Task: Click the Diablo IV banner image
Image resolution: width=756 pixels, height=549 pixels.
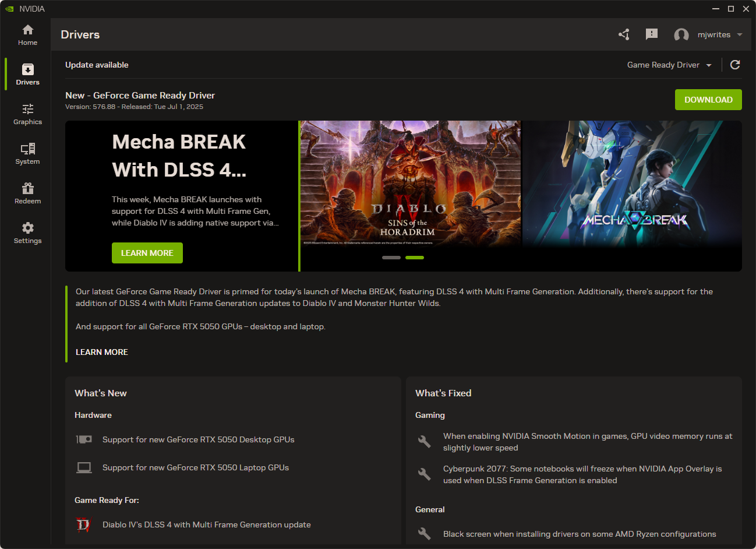Action: point(410,184)
